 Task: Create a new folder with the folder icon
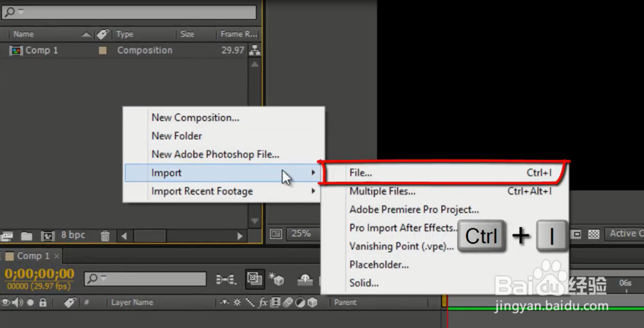point(26,236)
